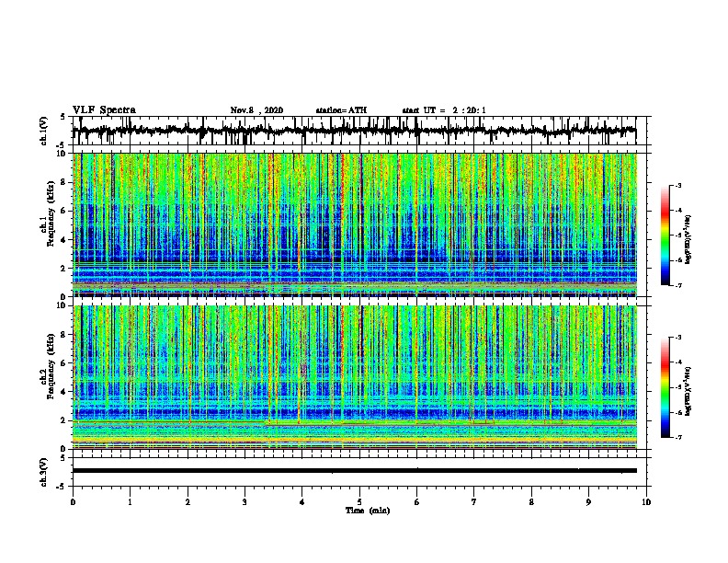Click the ch.1 color scale bar

click(665, 236)
